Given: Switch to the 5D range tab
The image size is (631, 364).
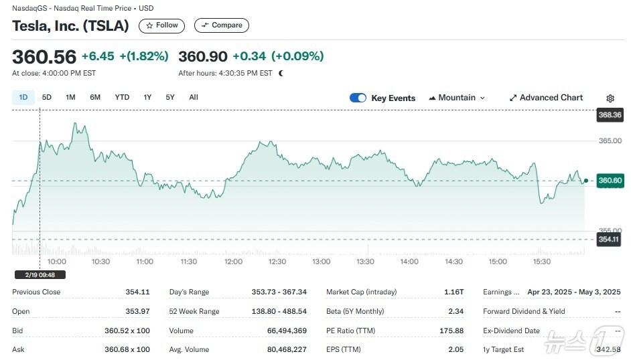Looking at the screenshot, I should click(x=47, y=97).
